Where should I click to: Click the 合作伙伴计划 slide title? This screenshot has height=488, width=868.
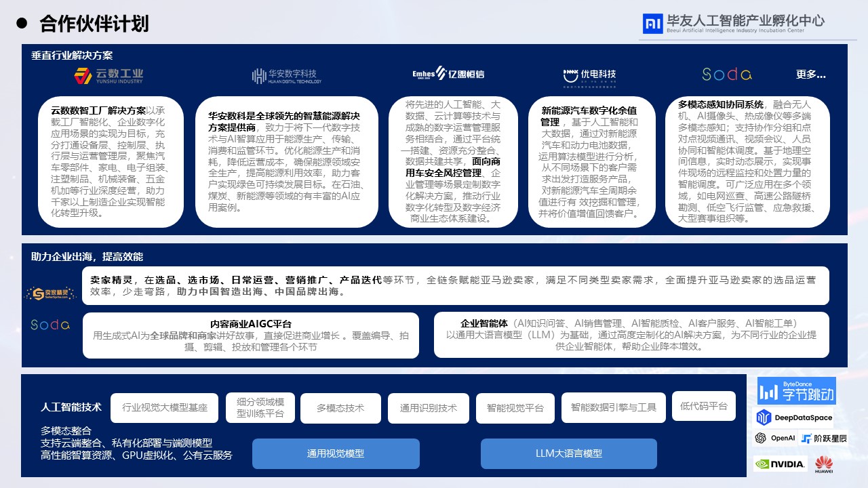click(94, 24)
